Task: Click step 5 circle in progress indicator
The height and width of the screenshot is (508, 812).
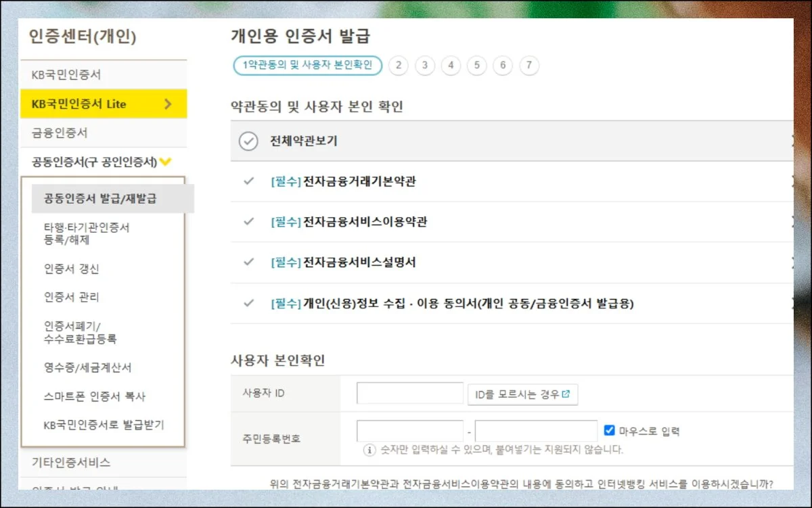Action: [476, 66]
